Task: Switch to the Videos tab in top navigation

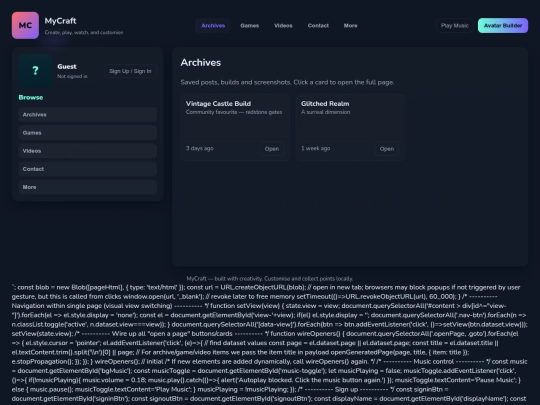Action: tap(283, 25)
